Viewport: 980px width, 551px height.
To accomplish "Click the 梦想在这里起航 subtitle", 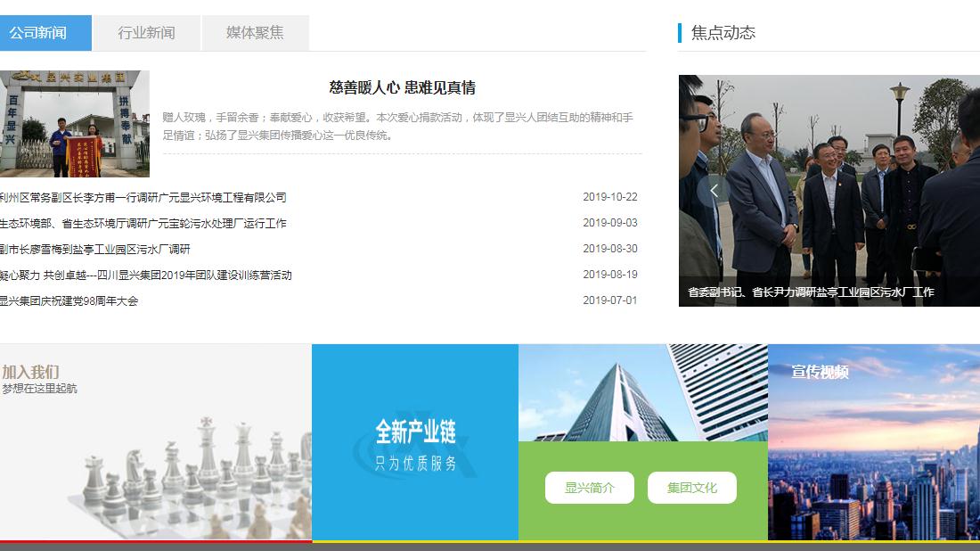I will pyautogui.click(x=38, y=389).
